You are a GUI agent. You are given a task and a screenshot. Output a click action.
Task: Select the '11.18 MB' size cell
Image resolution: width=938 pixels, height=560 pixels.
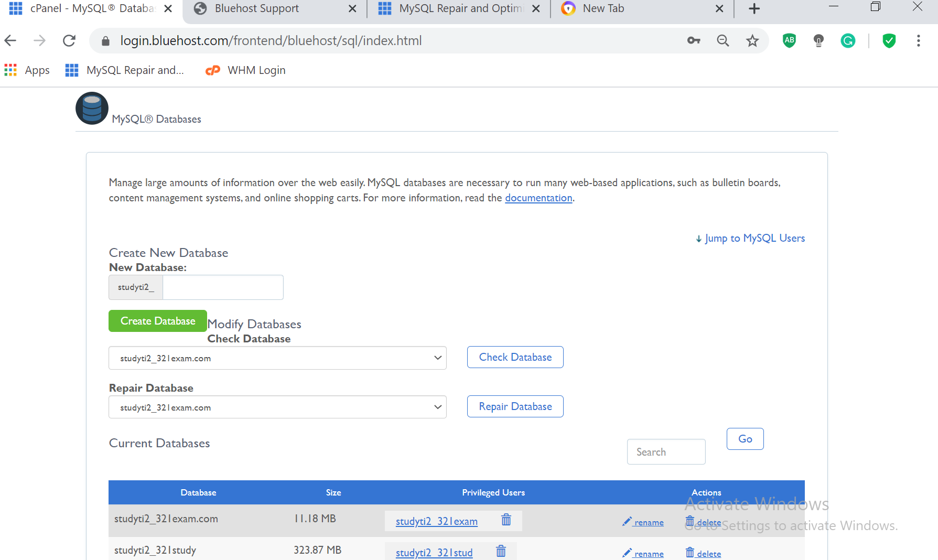point(315,519)
